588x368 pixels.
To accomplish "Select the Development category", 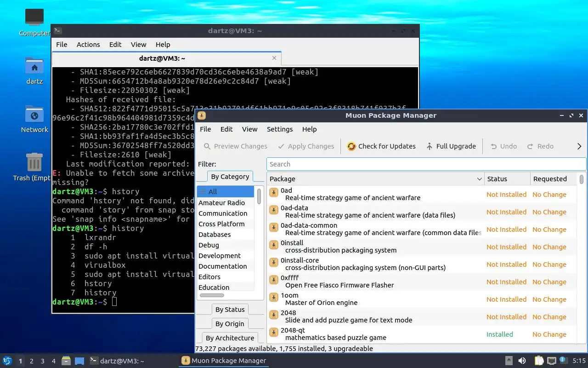I will coord(226,256).
